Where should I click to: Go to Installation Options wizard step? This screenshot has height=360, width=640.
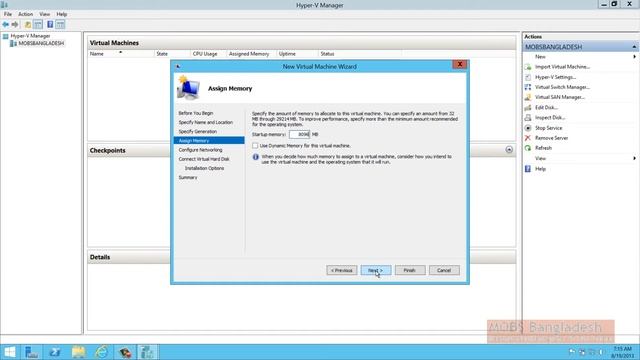click(204, 168)
